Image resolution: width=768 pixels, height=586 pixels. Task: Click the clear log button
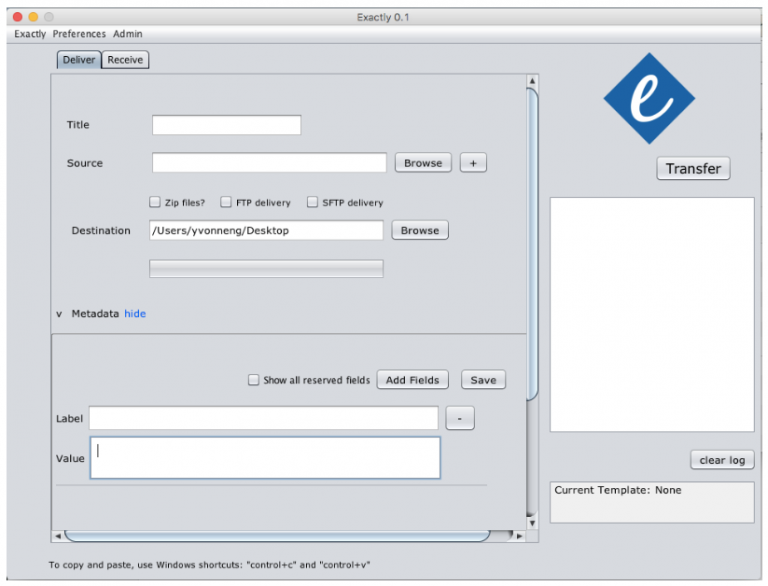click(x=721, y=460)
